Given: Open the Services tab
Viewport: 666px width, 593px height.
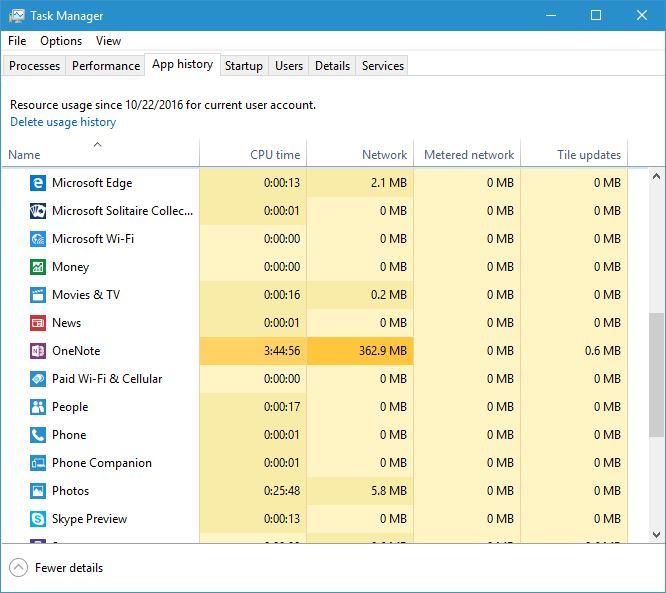Looking at the screenshot, I should coord(383,66).
